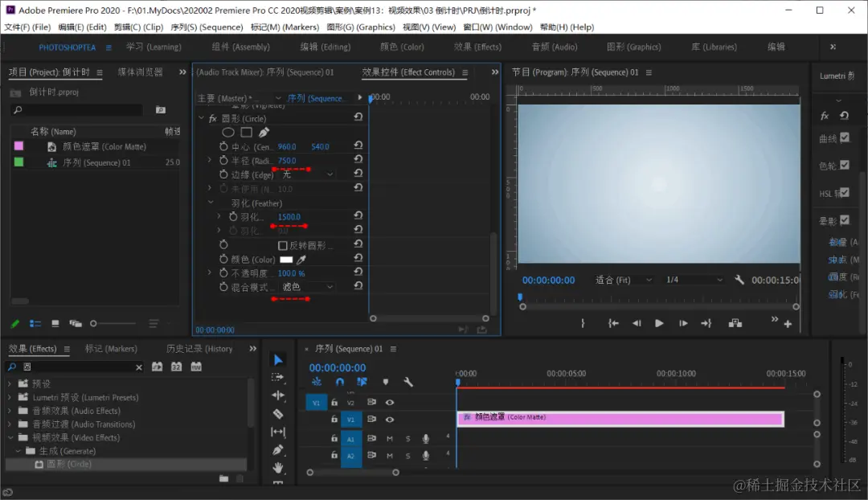Screen dimensions: 868x500
Task: Toggle linked selection in timeline
Action: tap(362, 382)
